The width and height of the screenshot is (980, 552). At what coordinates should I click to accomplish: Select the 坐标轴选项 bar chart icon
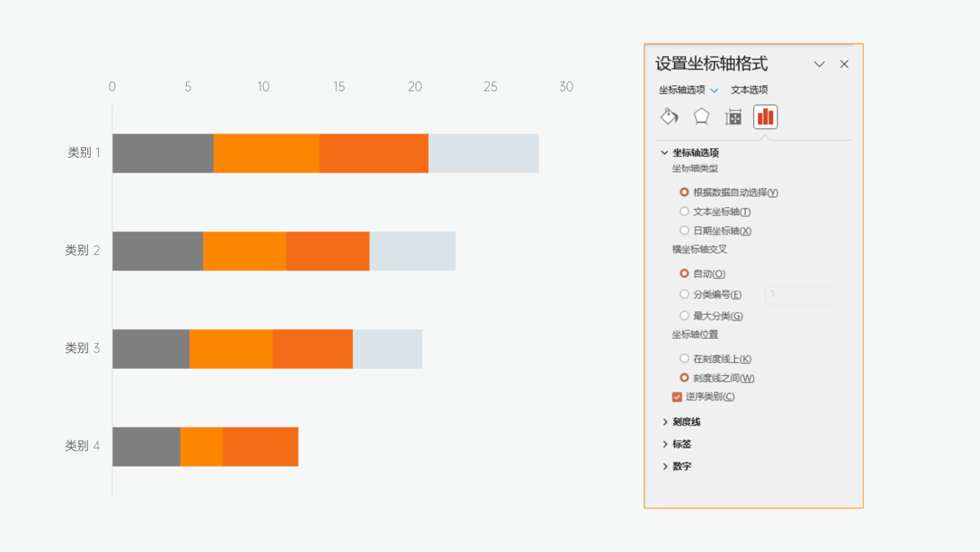(765, 116)
